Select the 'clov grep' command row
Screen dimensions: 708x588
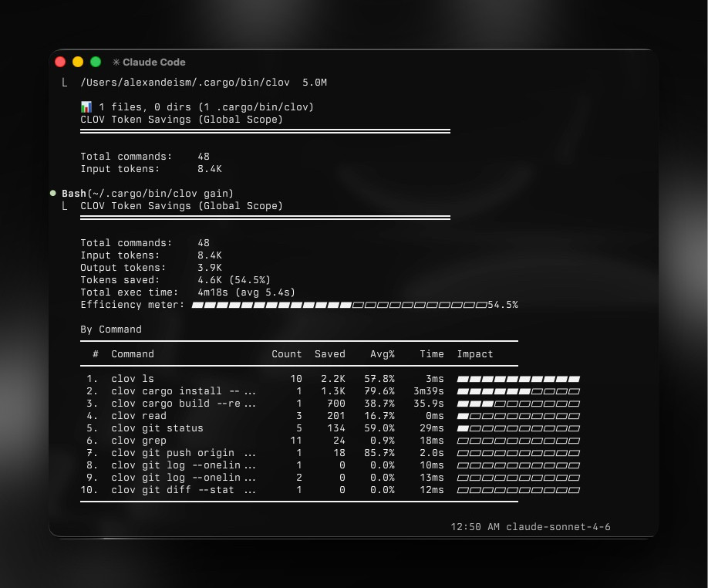(330, 441)
